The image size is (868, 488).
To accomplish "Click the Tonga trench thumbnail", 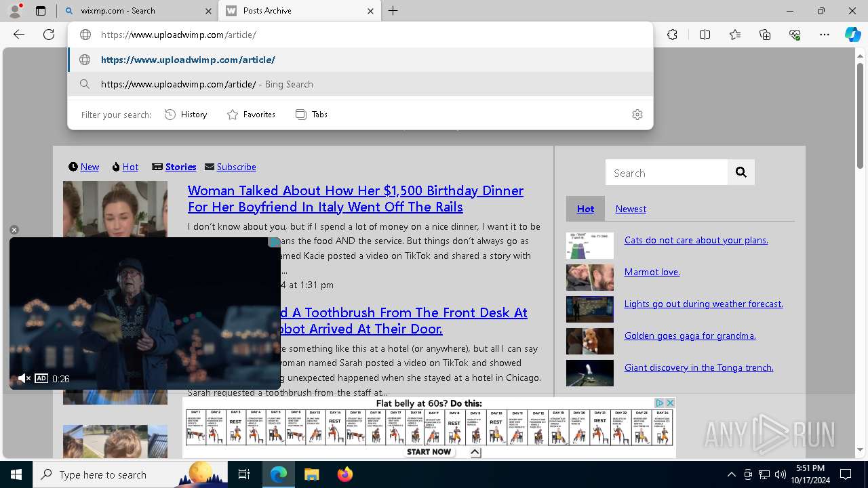I will (590, 373).
